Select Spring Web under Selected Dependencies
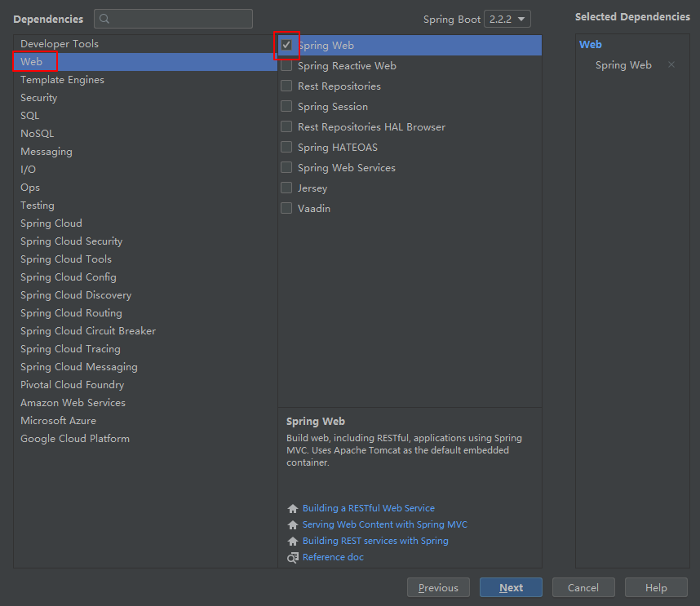The height and width of the screenshot is (606, 700). (623, 65)
